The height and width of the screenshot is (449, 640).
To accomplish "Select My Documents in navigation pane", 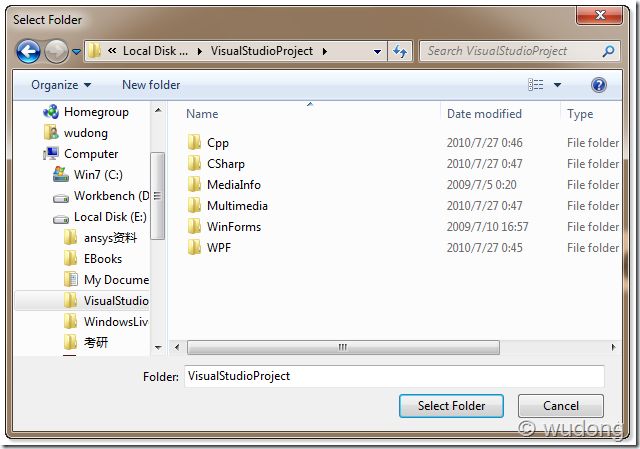I will click(x=116, y=280).
